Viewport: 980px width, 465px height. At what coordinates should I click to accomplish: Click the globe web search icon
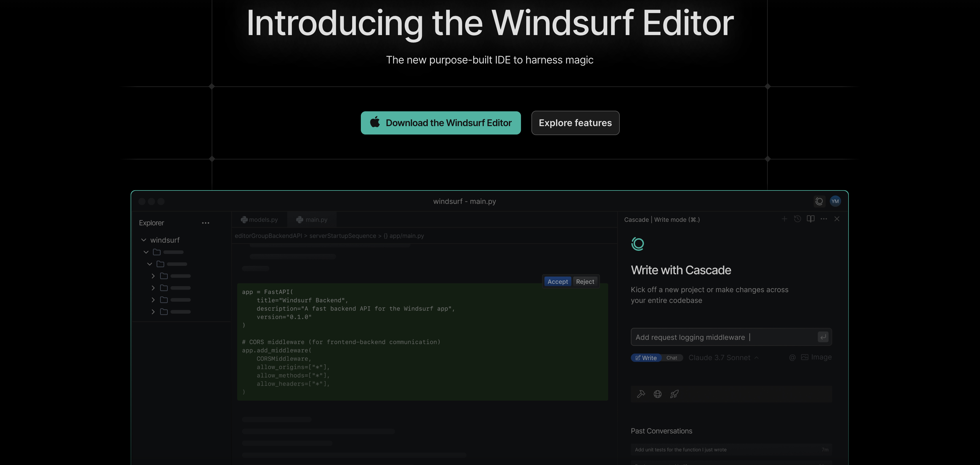pos(657,394)
